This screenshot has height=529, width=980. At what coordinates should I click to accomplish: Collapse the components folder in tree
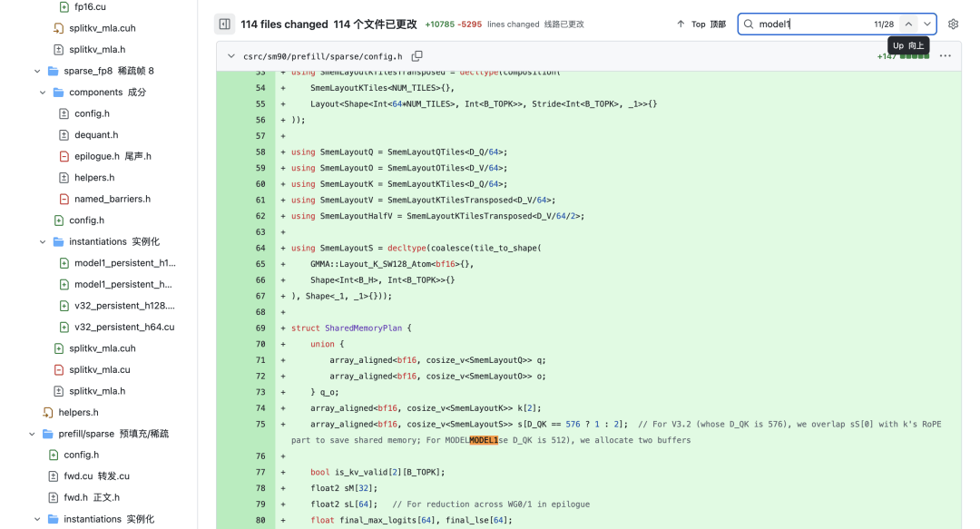[x=43, y=93]
